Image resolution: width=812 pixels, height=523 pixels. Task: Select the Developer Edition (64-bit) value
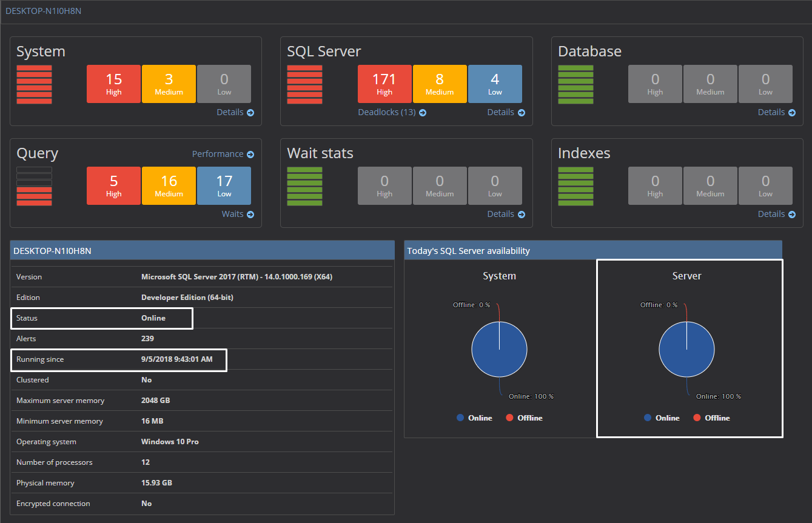click(187, 298)
